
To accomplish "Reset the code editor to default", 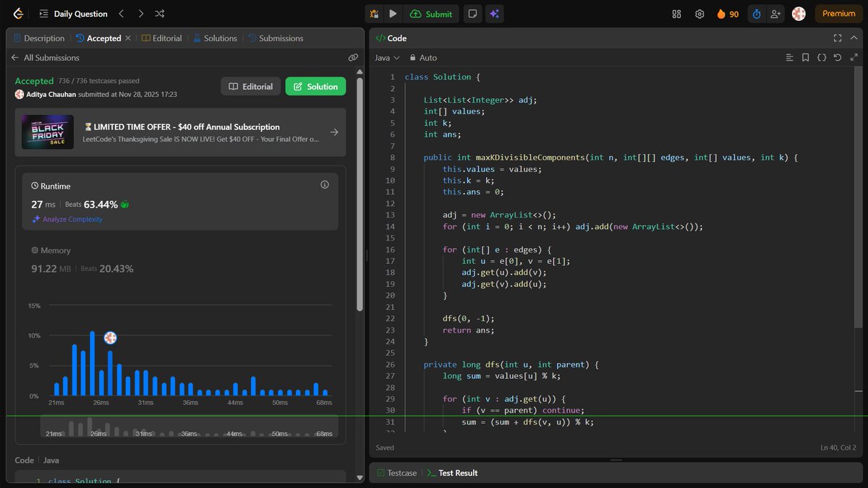I will click(x=838, y=57).
